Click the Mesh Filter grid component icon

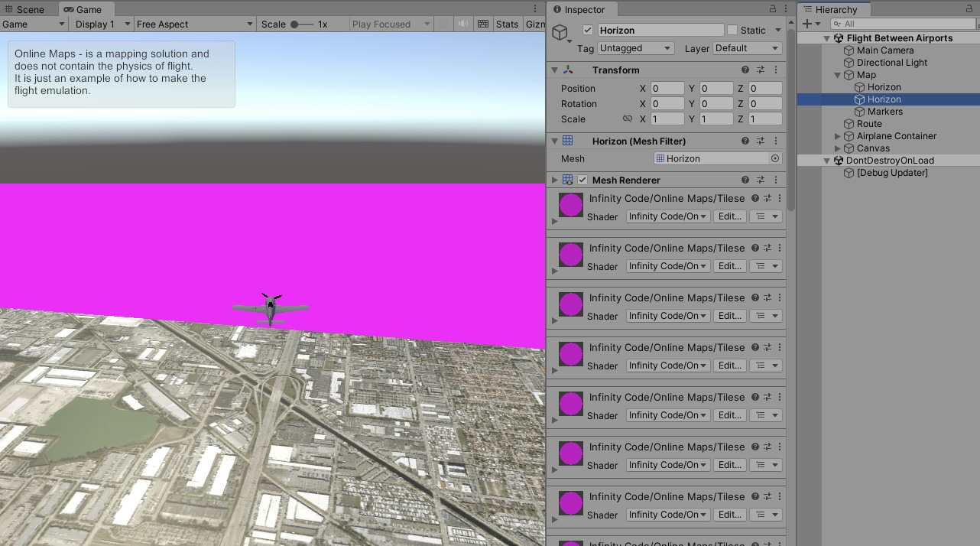(x=568, y=141)
